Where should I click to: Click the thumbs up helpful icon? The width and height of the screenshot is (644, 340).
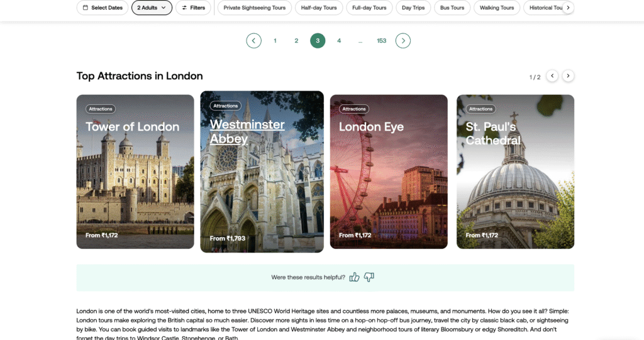354,277
